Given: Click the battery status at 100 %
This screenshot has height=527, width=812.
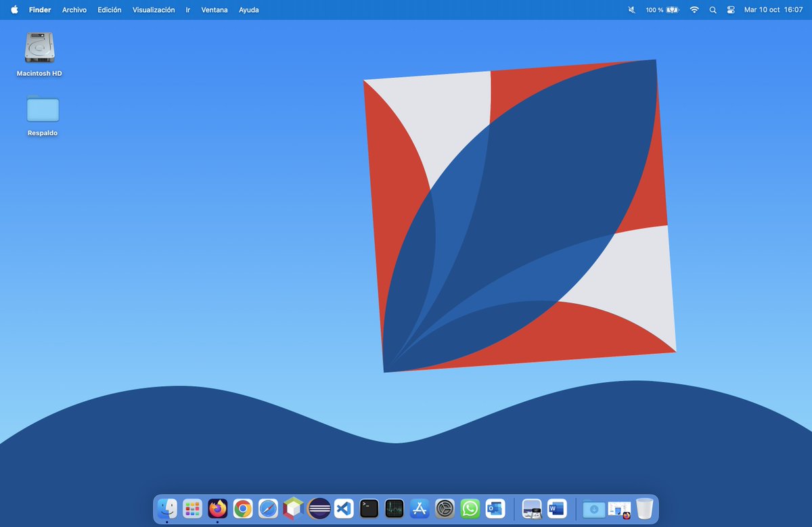Looking at the screenshot, I should point(662,10).
